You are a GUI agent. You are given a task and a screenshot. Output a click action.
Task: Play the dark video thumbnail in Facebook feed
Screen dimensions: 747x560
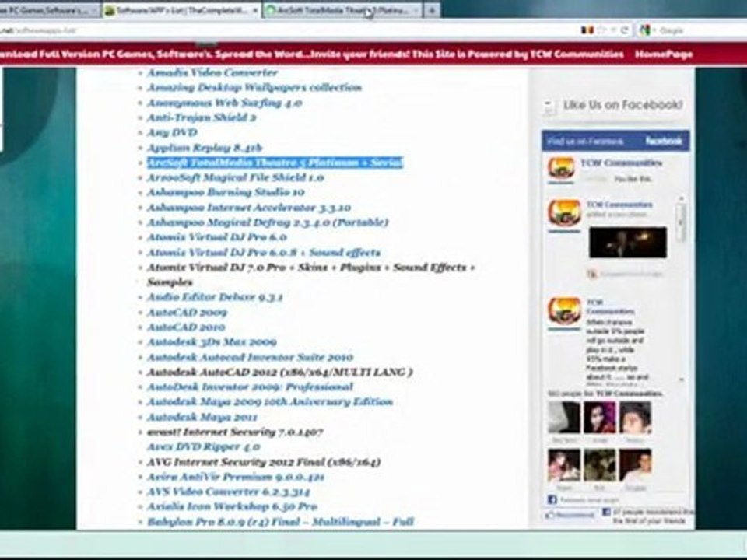[627, 243]
